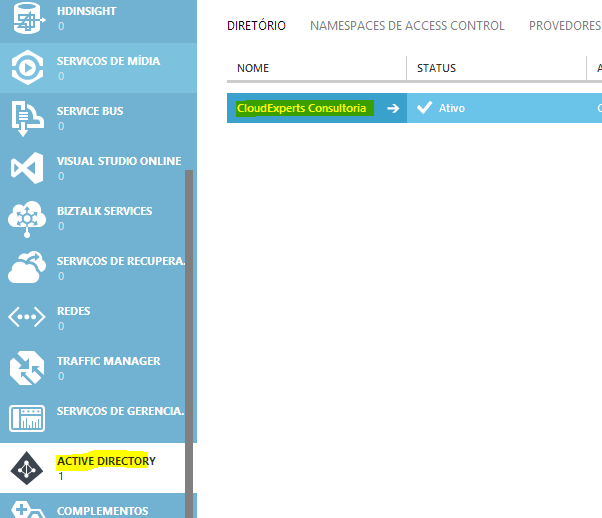Click the arrow next to CloudExperts Consultoria
This screenshot has width=602, height=518.
pos(393,109)
